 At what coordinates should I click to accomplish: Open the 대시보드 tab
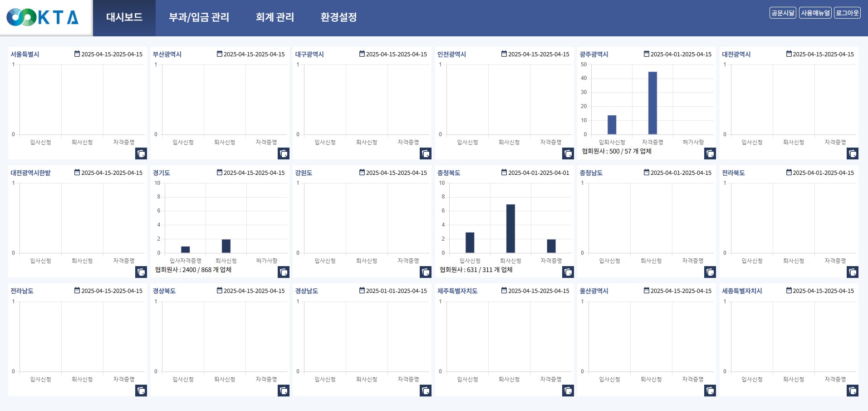click(x=124, y=17)
